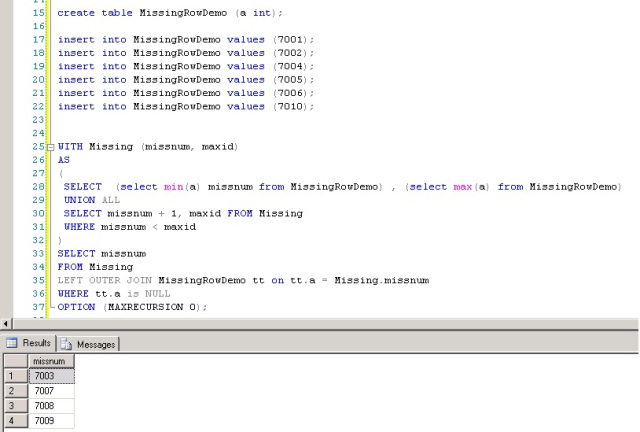Screen dimensions: 640x432
Task: Switch to the Results tab
Action: tap(29, 343)
